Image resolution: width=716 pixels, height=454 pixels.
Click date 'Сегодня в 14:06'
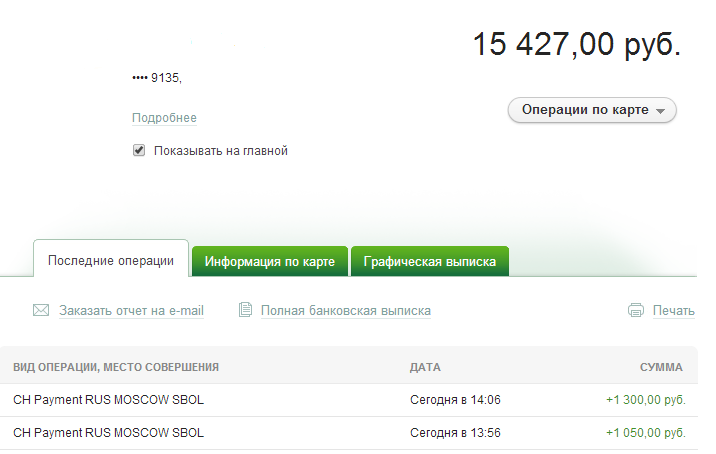(455, 400)
